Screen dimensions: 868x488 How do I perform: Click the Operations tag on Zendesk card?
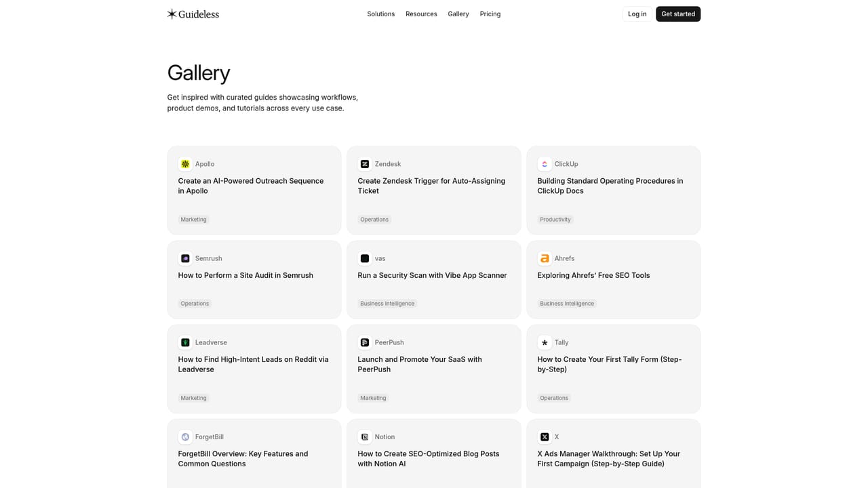coord(374,220)
